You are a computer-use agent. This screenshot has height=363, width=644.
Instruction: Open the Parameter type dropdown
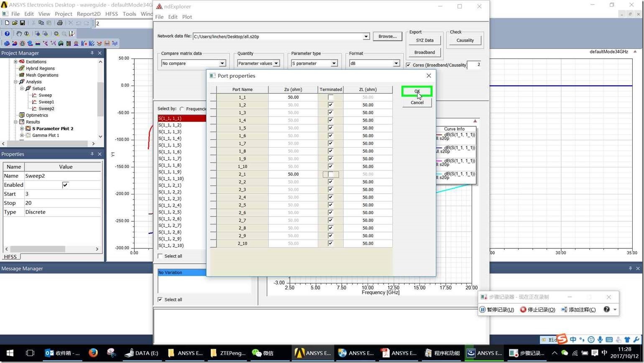pyautogui.click(x=334, y=63)
